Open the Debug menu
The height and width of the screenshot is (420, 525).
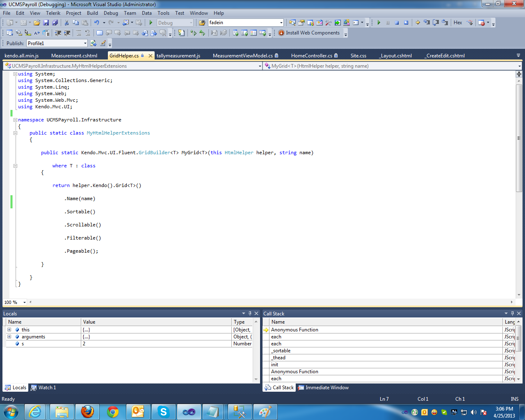pos(111,13)
